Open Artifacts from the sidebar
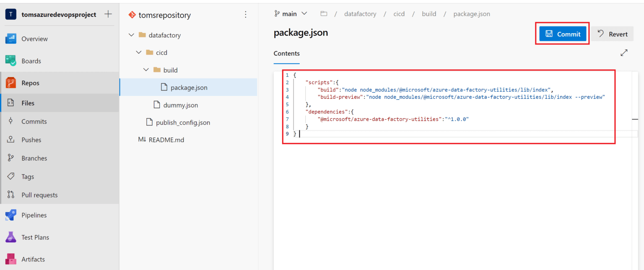644x270 pixels. tap(34, 259)
